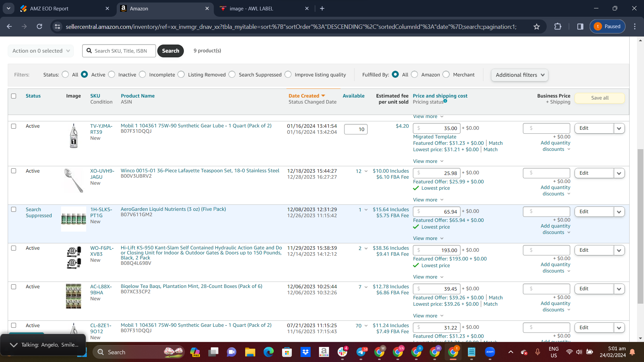The height and width of the screenshot is (362, 644).
Task: Switch to the image - AWL LABEL tab
Action: point(264,8)
